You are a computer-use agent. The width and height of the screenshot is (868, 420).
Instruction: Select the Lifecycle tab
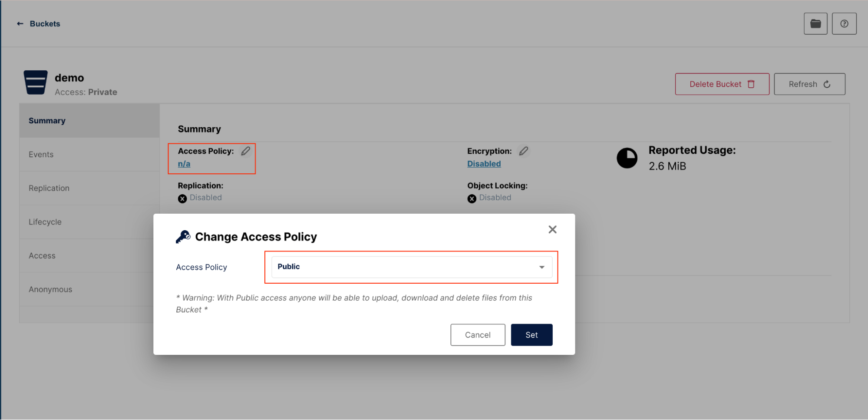(x=45, y=222)
